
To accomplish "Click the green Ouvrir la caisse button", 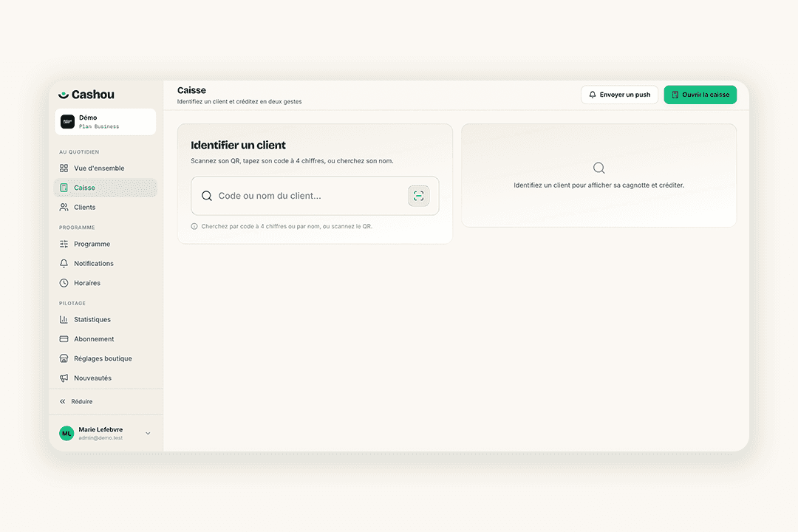I will click(x=700, y=95).
